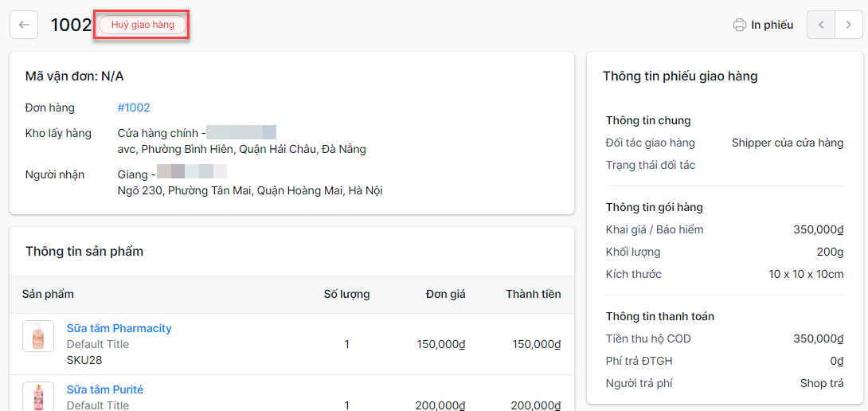Click the Số lượng column header
This screenshot has width=868, height=411.
click(x=346, y=294)
